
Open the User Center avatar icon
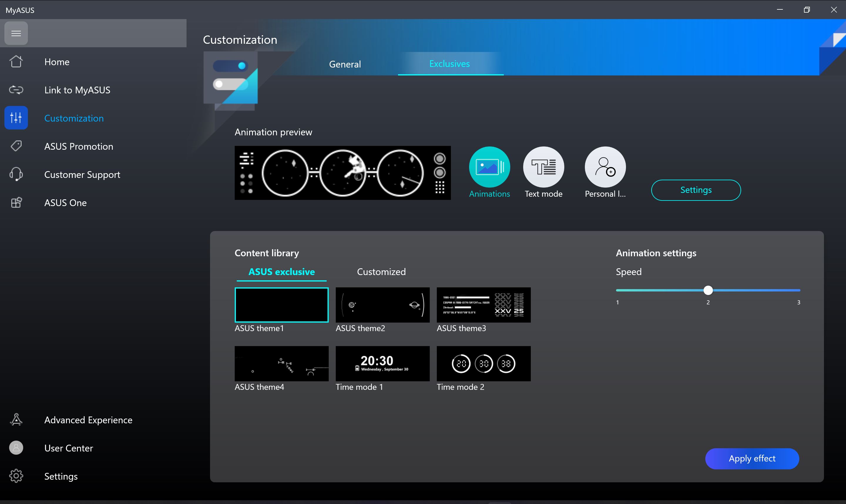(16, 448)
